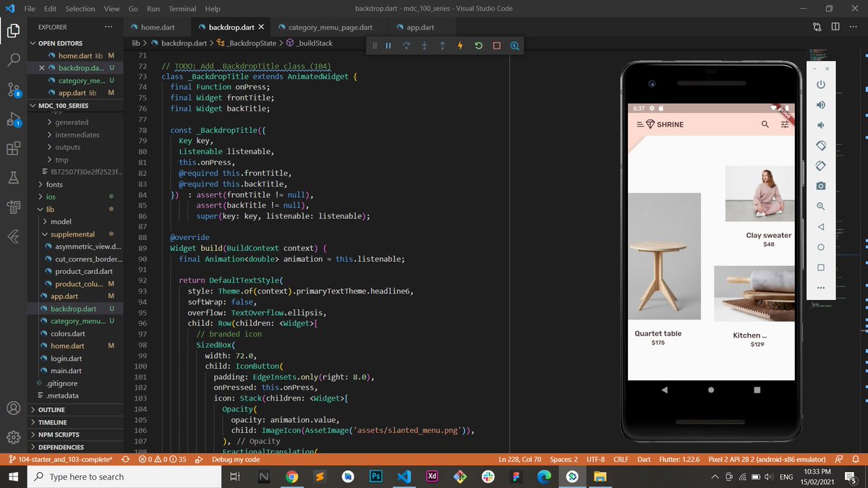Open emulator extended controls (three dots)
Screen dimensions: 868x488
tap(821, 288)
